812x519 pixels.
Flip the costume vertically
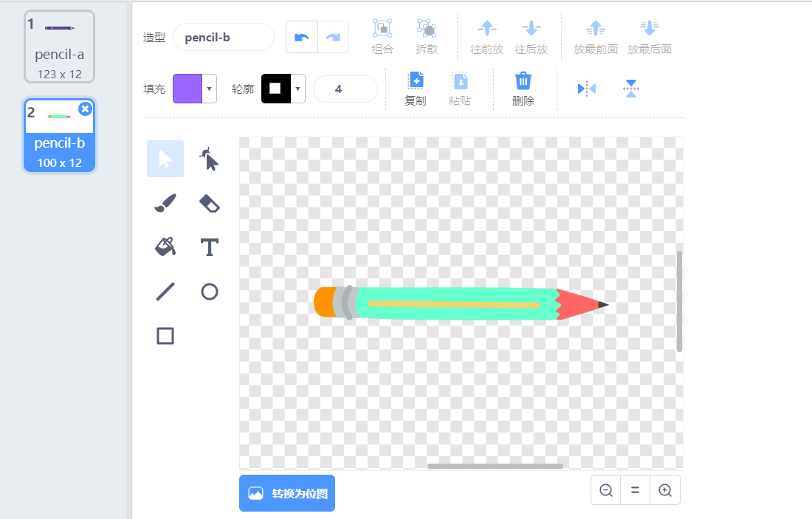pyautogui.click(x=630, y=89)
